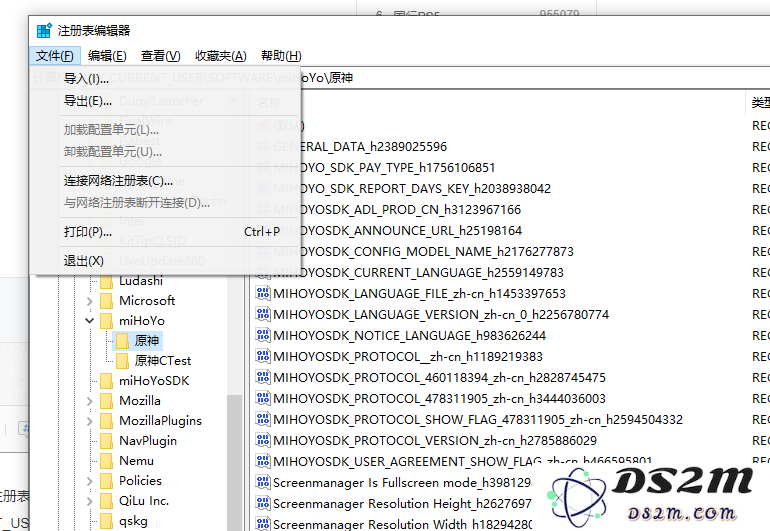Collapse the miHoYo tree node

click(89, 321)
